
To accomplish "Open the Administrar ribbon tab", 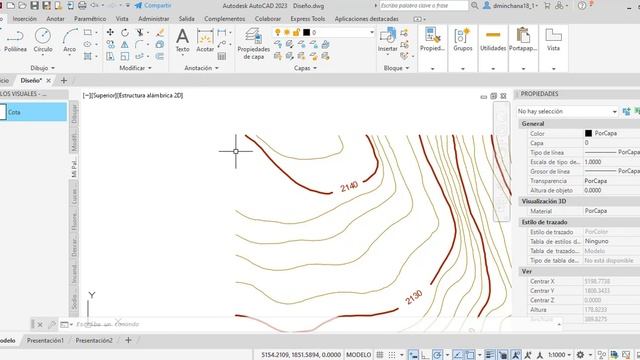I will [153, 19].
